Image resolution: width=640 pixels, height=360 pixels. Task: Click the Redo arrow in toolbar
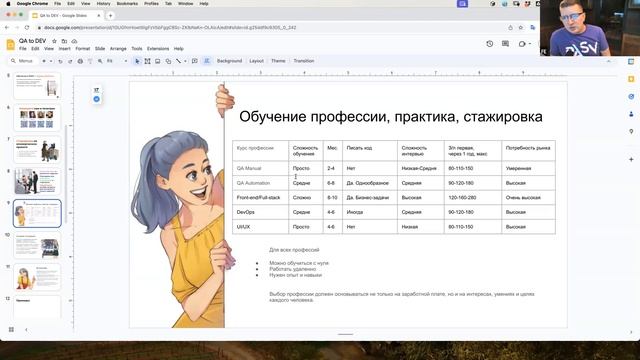(70, 61)
